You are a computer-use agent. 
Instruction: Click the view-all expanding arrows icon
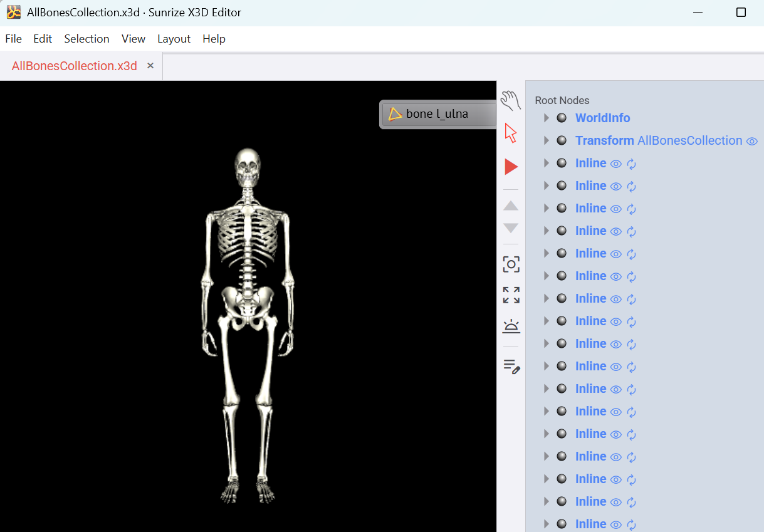tap(511, 295)
